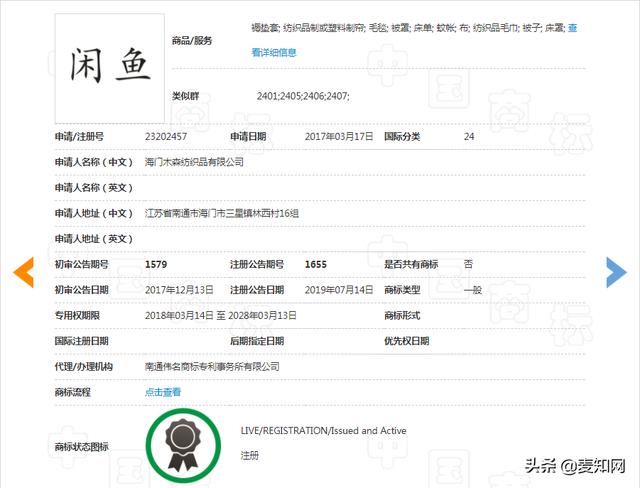The width and height of the screenshot is (640, 488).
Task: Select preliminary announcement issue number 1579
Action: tap(155, 264)
